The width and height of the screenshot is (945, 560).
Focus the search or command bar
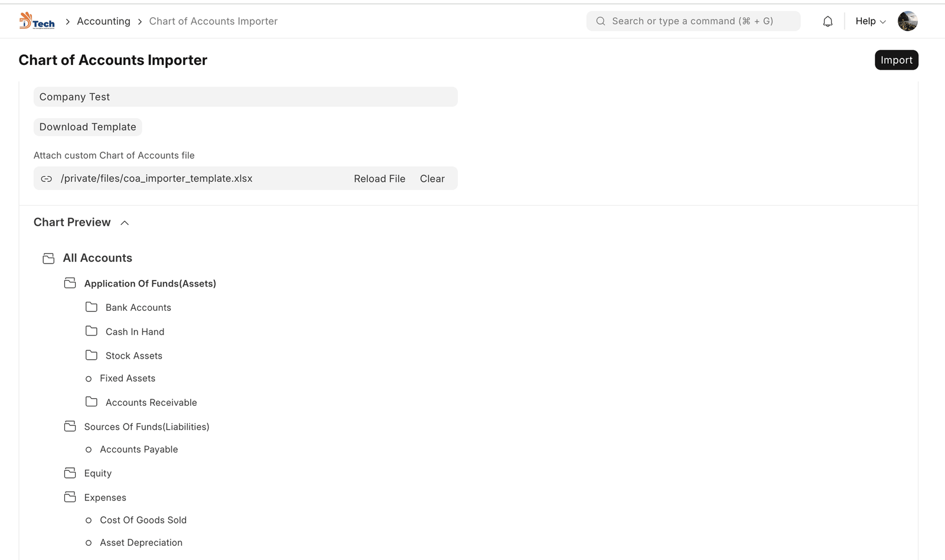coord(692,21)
